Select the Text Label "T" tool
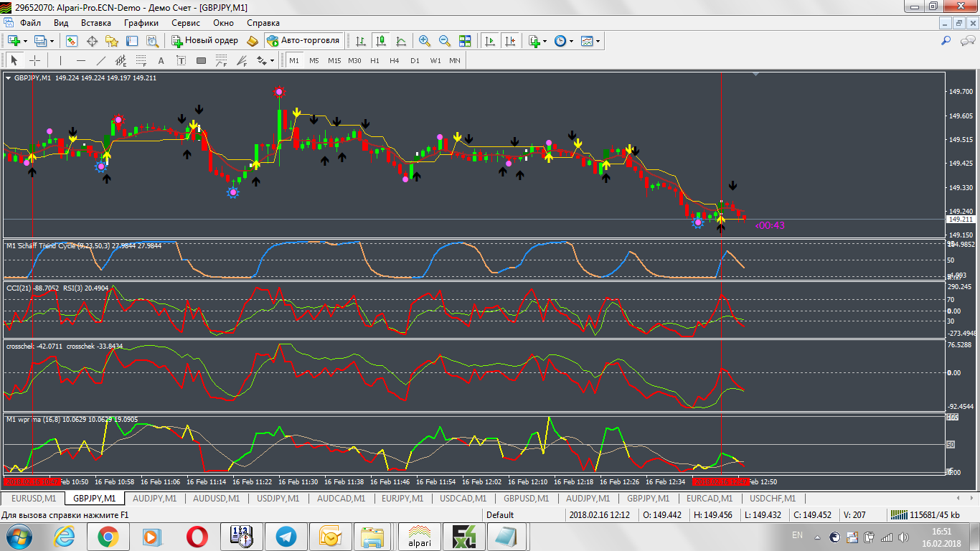The image size is (980, 551). tap(181, 60)
